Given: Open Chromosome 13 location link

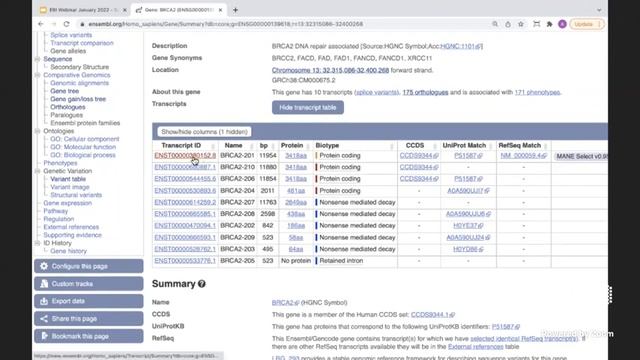Looking at the screenshot, I should 330,70.
